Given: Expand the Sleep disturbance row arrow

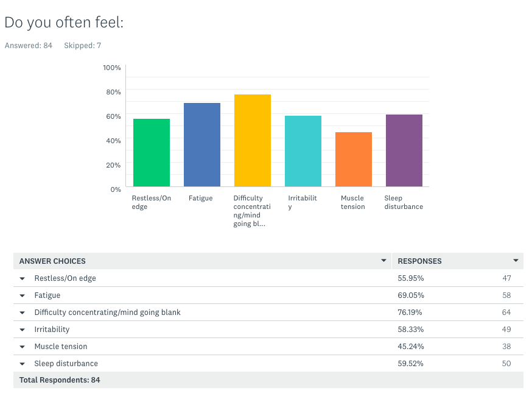Looking at the screenshot, I should [23, 364].
